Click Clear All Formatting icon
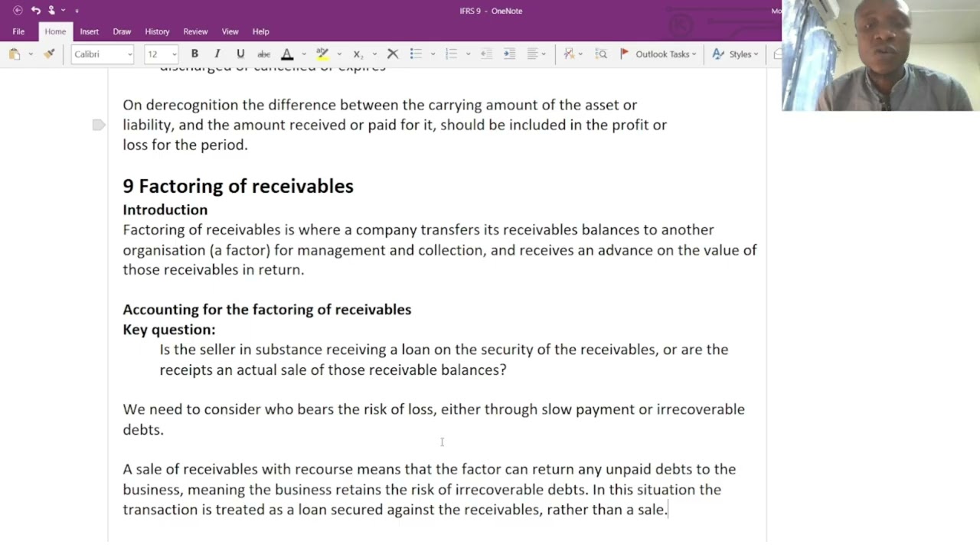 point(393,54)
